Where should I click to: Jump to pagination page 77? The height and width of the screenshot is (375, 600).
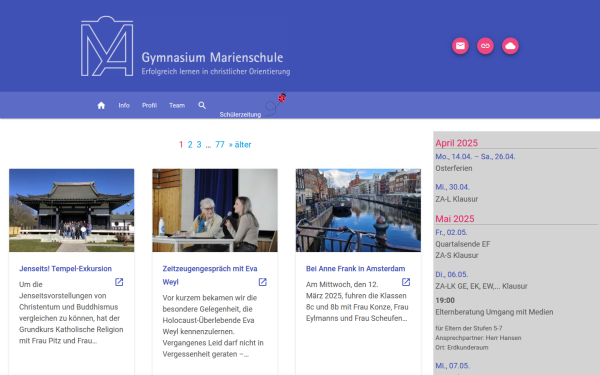[x=220, y=145]
